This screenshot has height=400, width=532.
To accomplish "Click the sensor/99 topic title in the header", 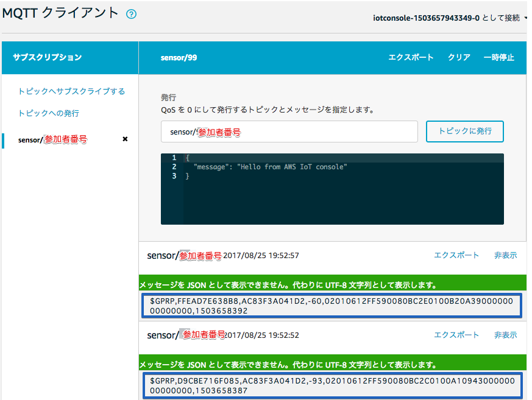I will click(179, 58).
